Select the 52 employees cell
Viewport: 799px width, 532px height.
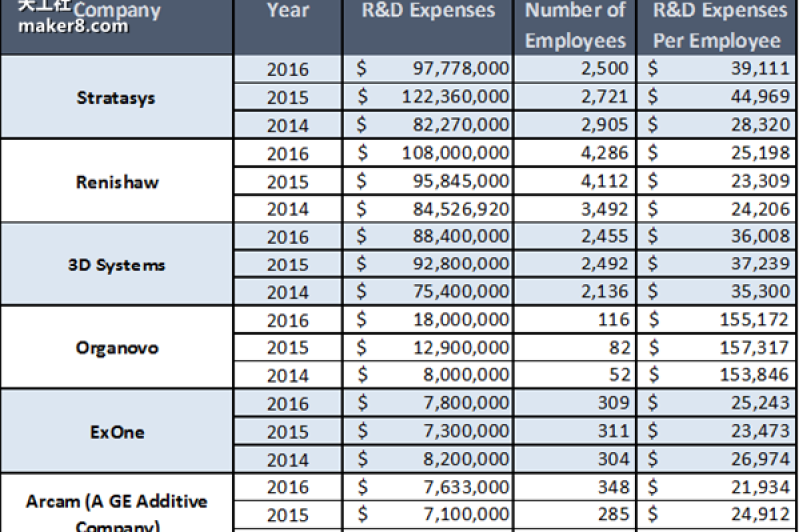(x=575, y=375)
